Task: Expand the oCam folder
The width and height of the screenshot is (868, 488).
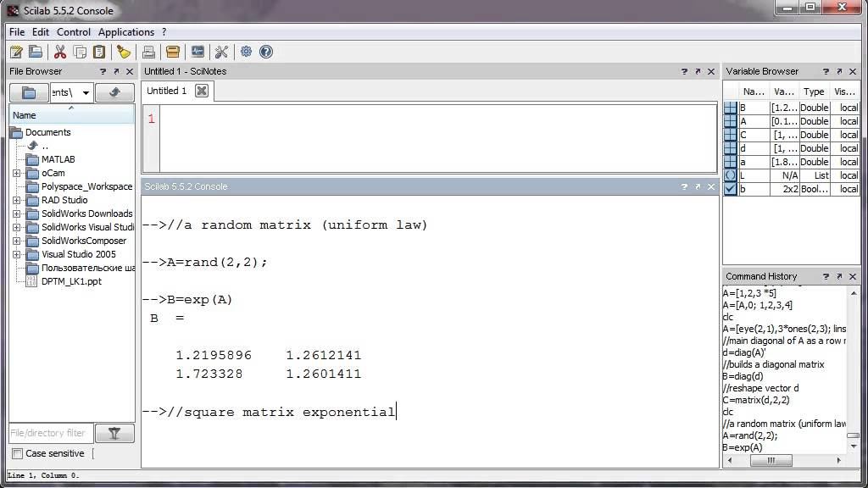Action: pyautogui.click(x=17, y=173)
